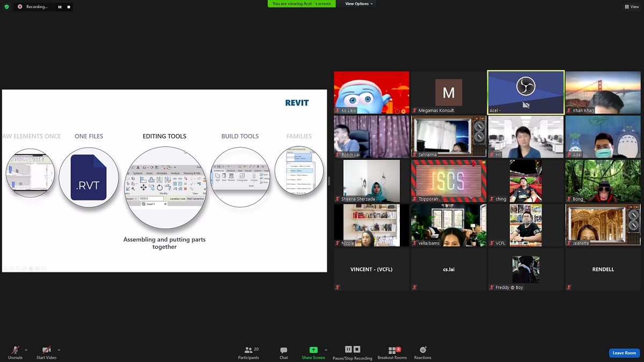Click the 'Recording...' status label
Image resolution: width=644 pixels, height=362 pixels.
[x=37, y=7]
